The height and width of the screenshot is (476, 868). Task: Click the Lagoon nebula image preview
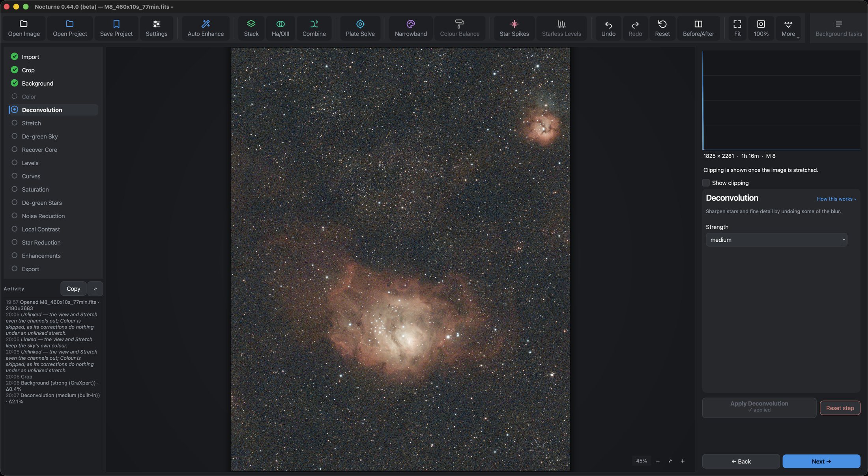(x=400, y=259)
